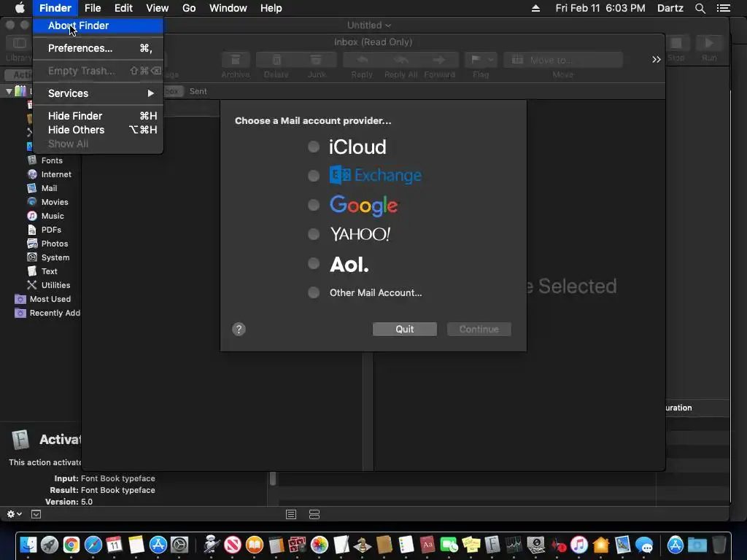
Task: Launch FaceTime from the Dock
Action: click(449, 544)
